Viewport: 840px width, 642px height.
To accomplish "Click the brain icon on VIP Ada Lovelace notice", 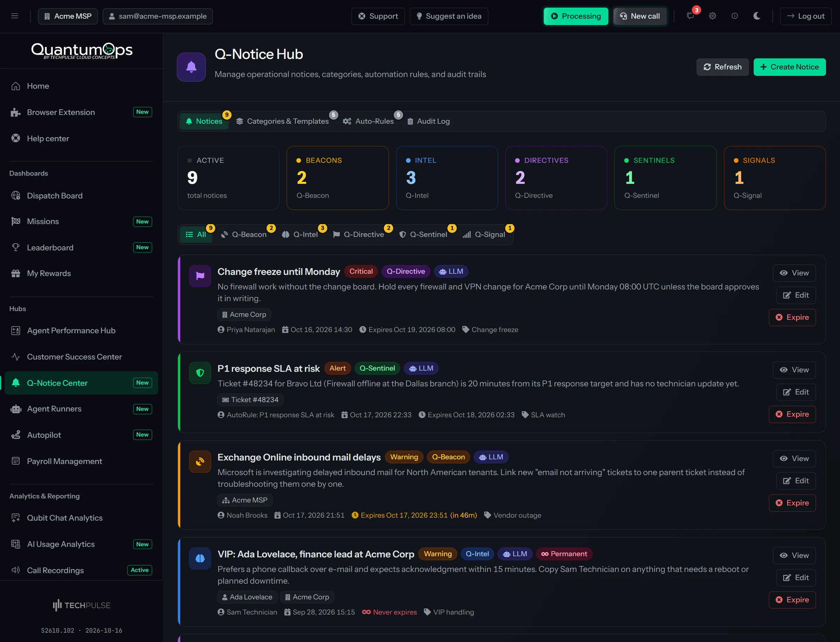I will (x=200, y=558).
